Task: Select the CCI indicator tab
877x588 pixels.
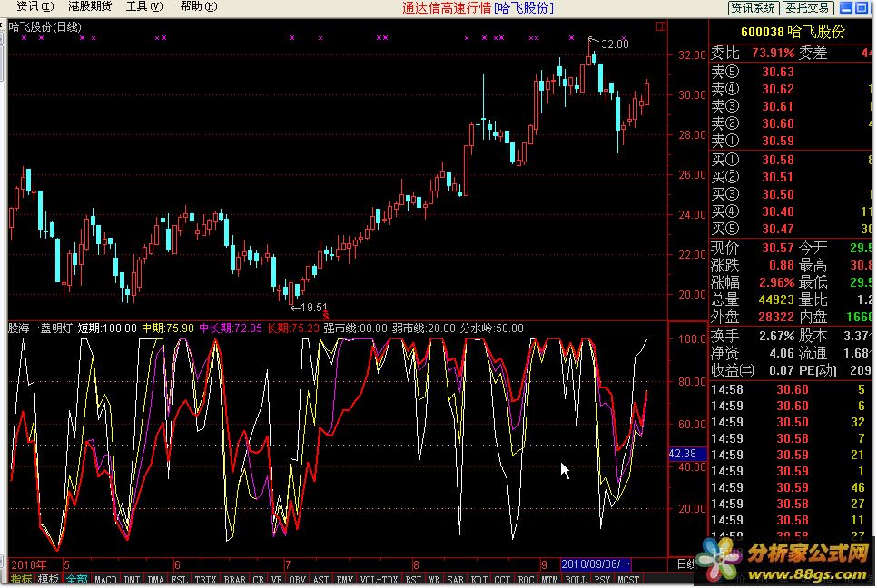Action: point(503,580)
